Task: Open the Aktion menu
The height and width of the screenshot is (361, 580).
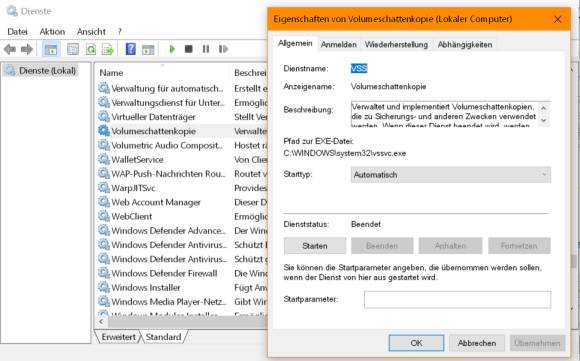Action: tap(52, 31)
